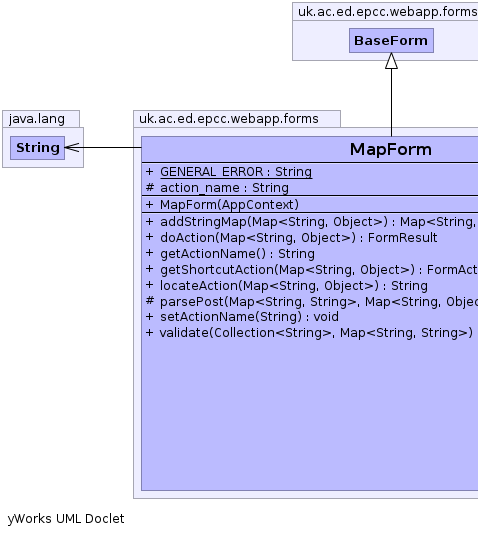This screenshot has height=536, width=478.
Task: Click the String class box
Action: [x=38, y=148]
